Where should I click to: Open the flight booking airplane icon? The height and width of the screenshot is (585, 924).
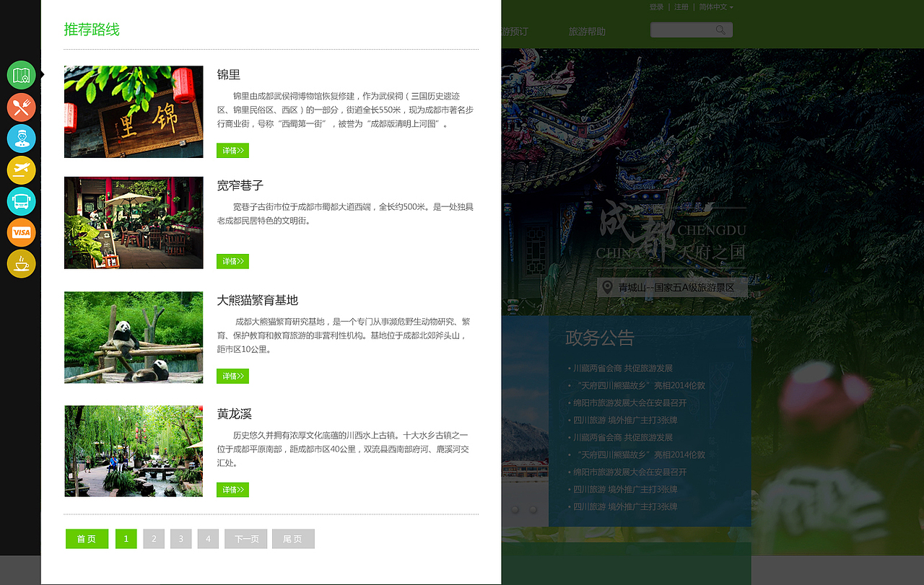(x=21, y=171)
